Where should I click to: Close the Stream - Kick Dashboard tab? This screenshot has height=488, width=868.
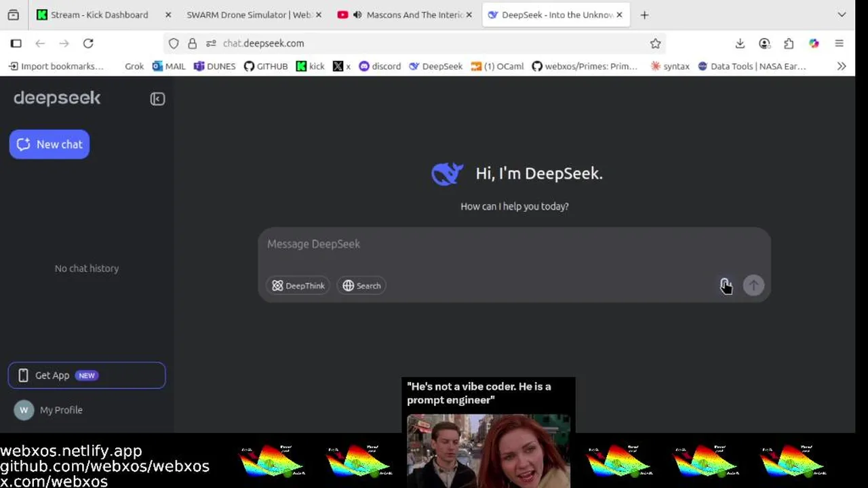pos(168,14)
